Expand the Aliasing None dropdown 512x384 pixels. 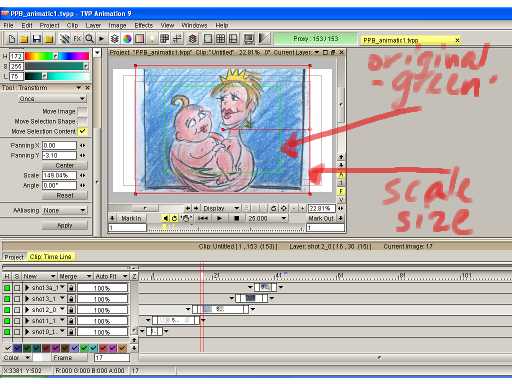tap(64, 210)
